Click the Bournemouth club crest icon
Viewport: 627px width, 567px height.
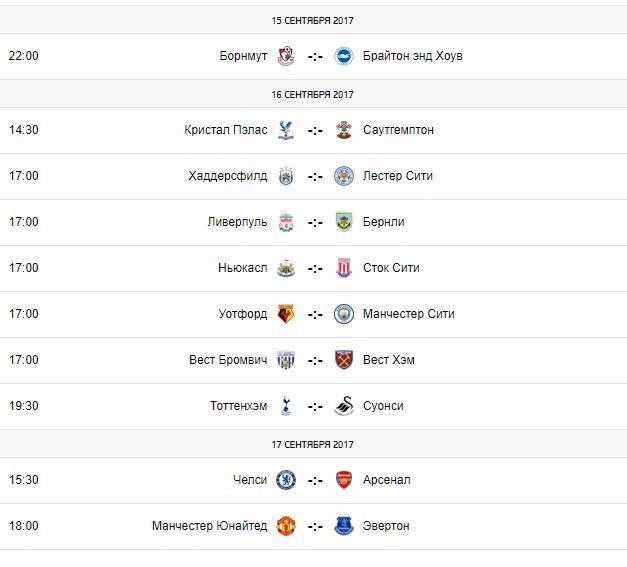coord(286,56)
